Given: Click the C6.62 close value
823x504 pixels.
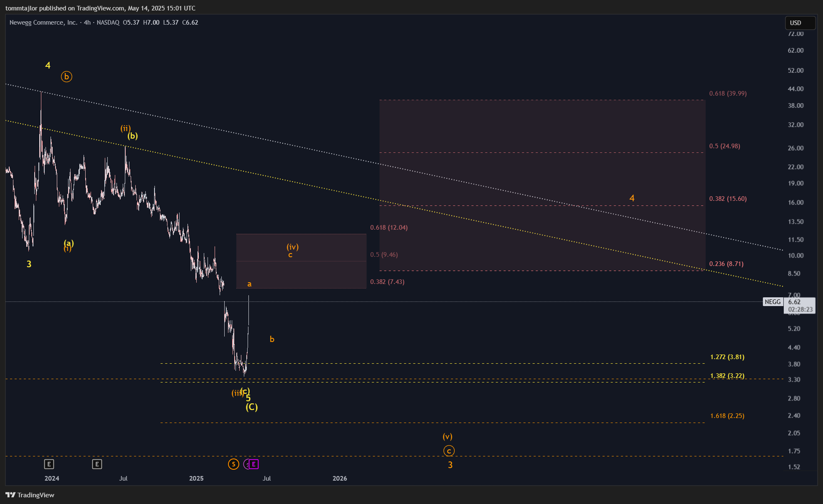Looking at the screenshot, I should pyautogui.click(x=190, y=23).
